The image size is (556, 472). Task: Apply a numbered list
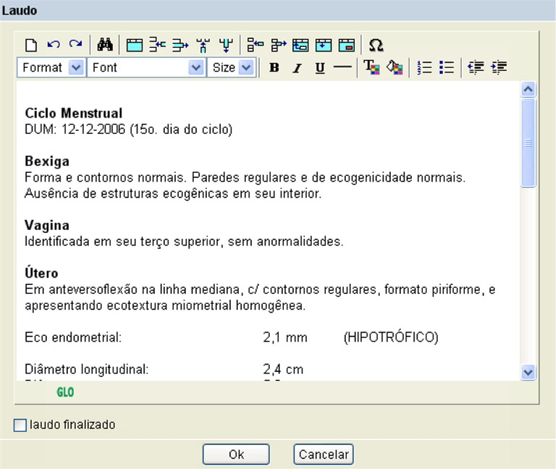click(424, 67)
